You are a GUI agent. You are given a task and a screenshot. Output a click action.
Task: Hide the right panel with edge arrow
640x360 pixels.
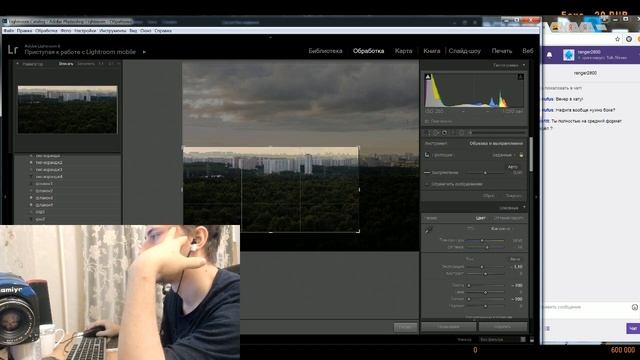pos(536,197)
